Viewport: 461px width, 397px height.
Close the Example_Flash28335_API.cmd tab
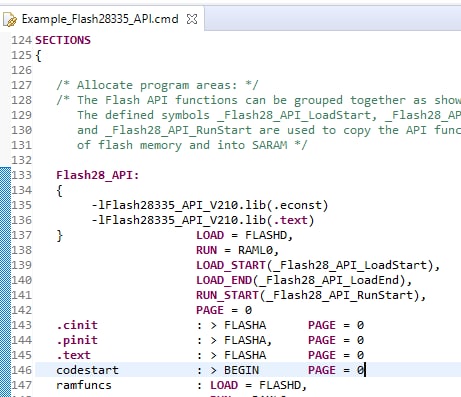(192, 19)
